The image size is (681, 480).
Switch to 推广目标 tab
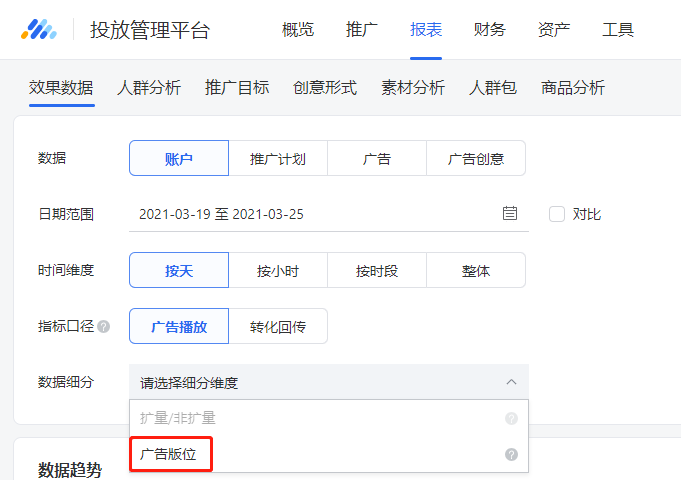pos(237,88)
